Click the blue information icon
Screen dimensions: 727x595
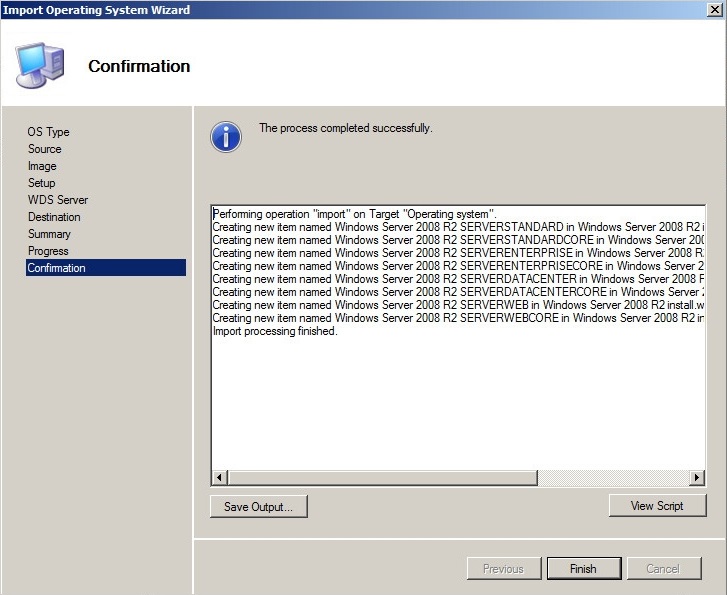[x=226, y=136]
